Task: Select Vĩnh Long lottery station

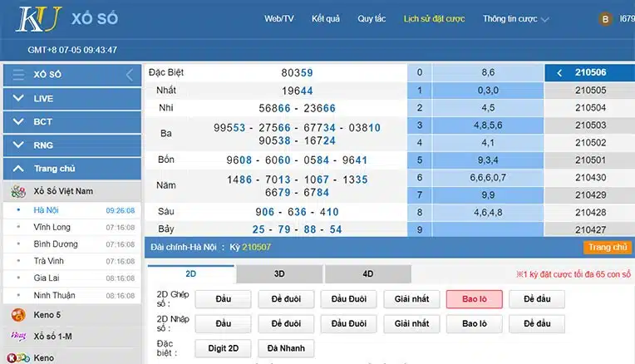Action: 72,227
